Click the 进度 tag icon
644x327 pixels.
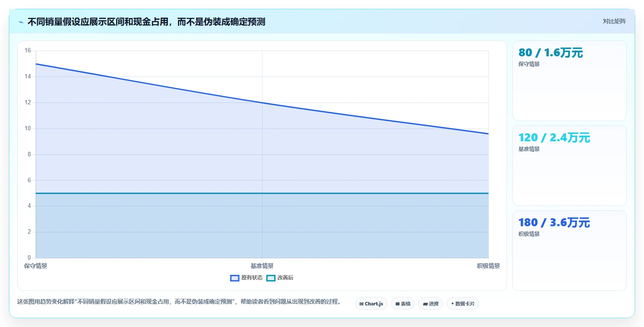pos(425,304)
